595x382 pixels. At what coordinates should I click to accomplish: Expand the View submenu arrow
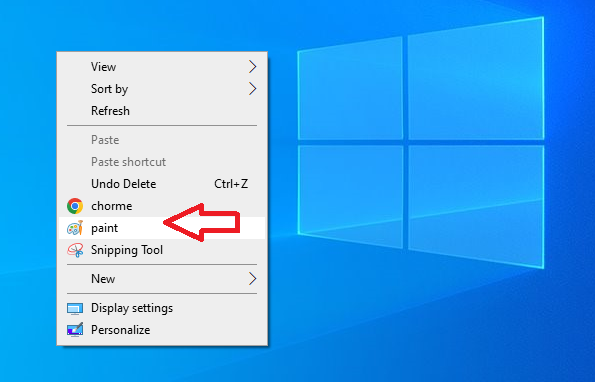[252, 67]
